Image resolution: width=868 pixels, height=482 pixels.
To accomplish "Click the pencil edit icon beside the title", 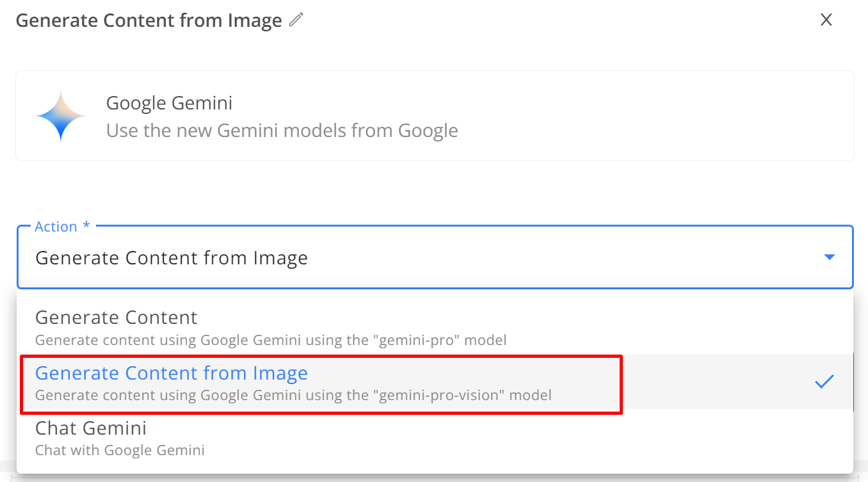I will click(x=296, y=20).
